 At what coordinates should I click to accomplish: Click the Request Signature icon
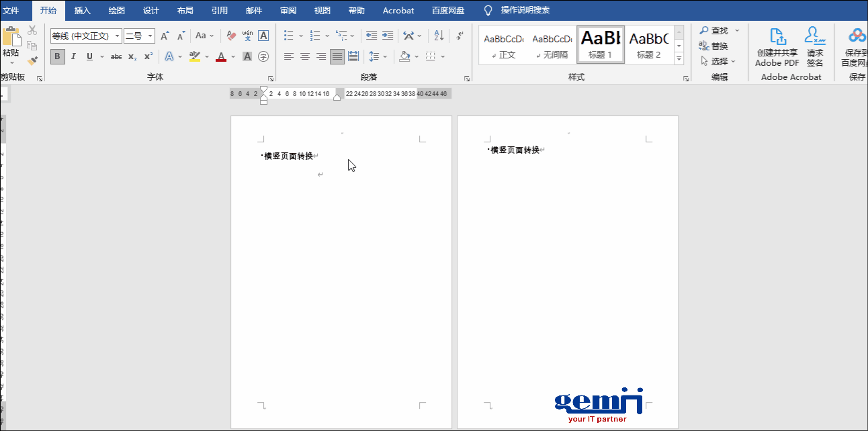(x=815, y=47)
